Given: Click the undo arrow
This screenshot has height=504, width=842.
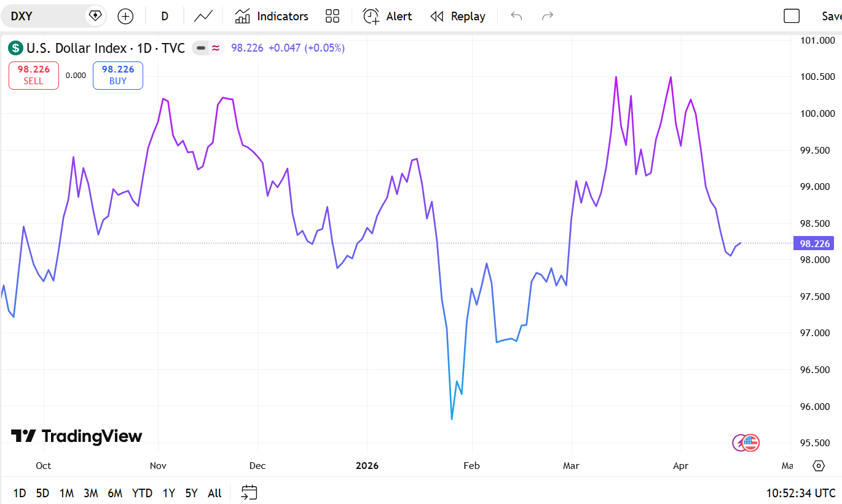Looking at the screenshot, I should pyautogui.click(x=516, y=16).
